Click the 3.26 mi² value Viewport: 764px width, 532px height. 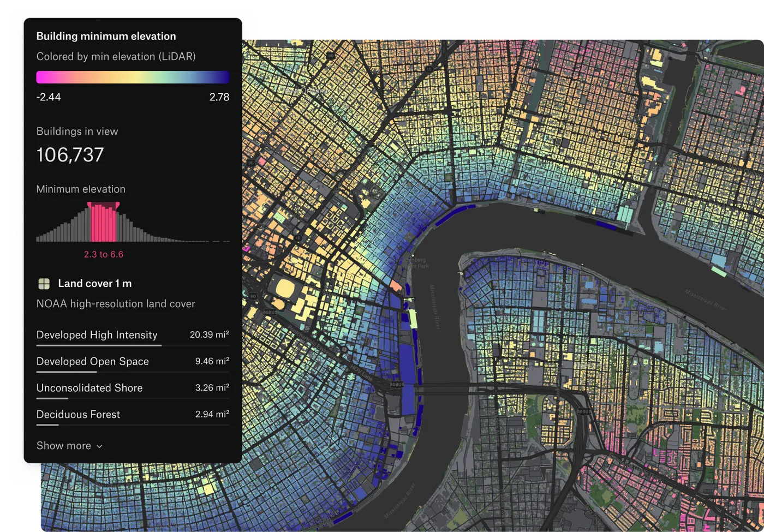[212, 387]
